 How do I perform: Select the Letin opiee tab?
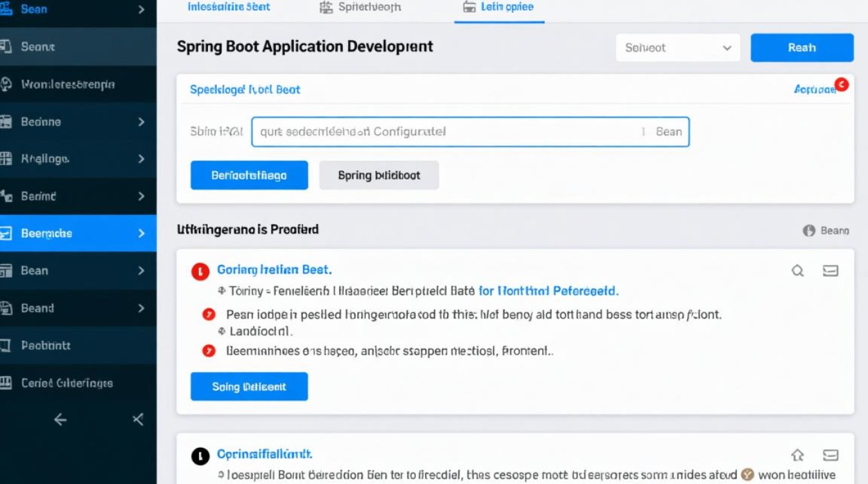click(x=499, y=7)
